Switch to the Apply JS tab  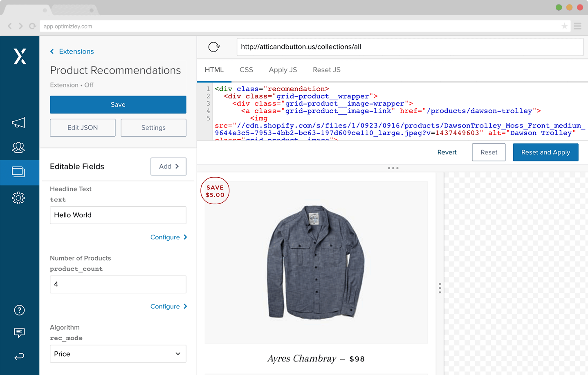pos(283,70)
